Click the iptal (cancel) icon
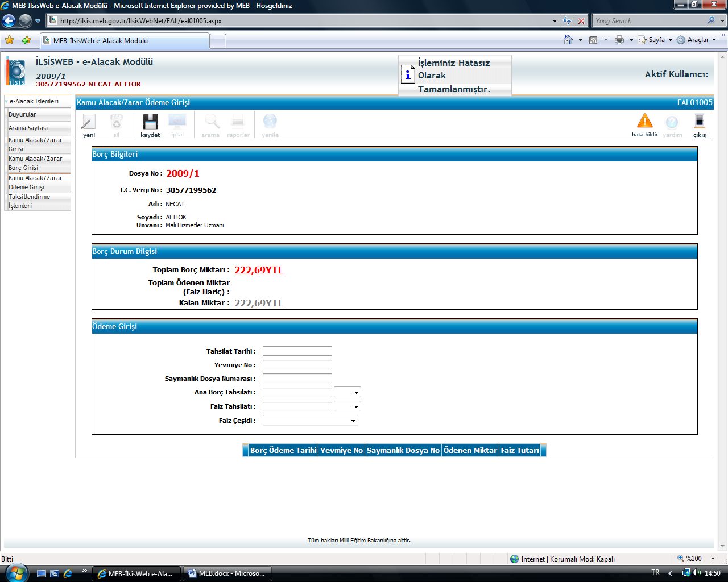Screen dimensions: 728x582 click(x=177, y=121)
